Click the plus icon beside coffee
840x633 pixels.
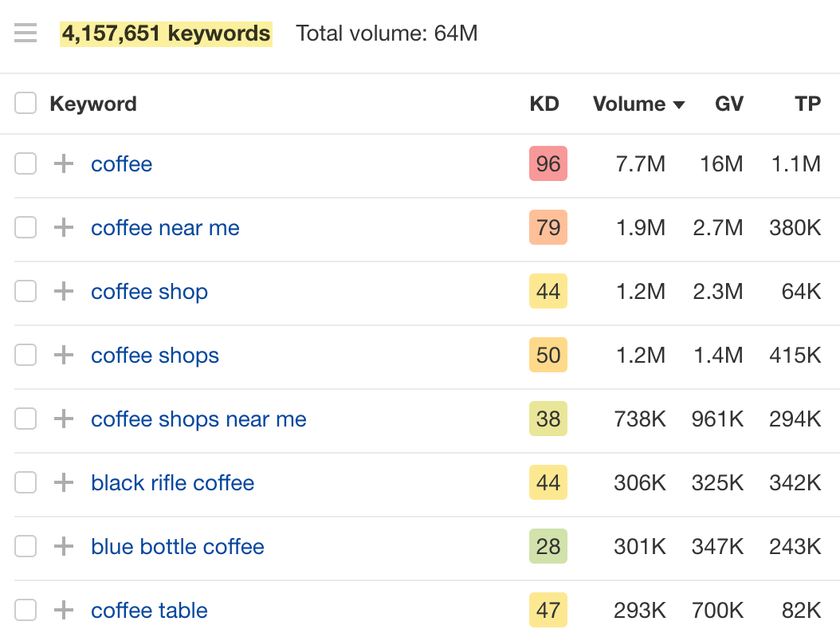click(63, 164)
